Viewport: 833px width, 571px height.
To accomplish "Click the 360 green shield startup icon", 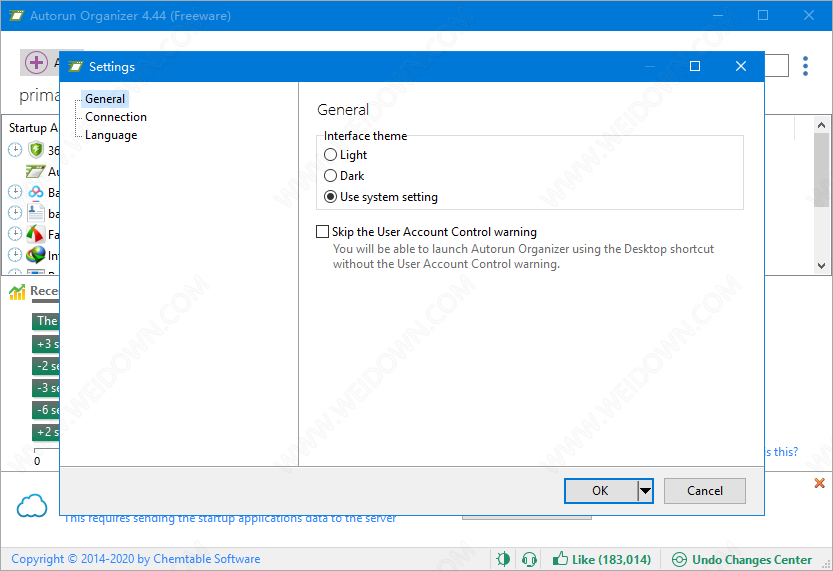I will point(36,150).
